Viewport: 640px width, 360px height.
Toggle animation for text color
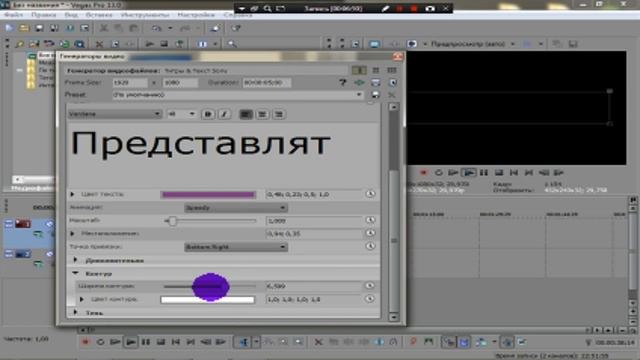pos(370,194)
